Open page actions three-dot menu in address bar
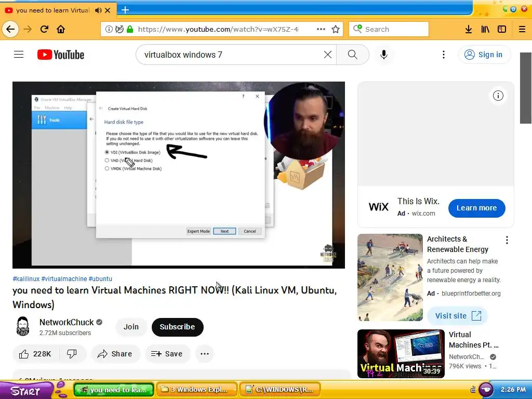532x399 pixels. point(321,29)
